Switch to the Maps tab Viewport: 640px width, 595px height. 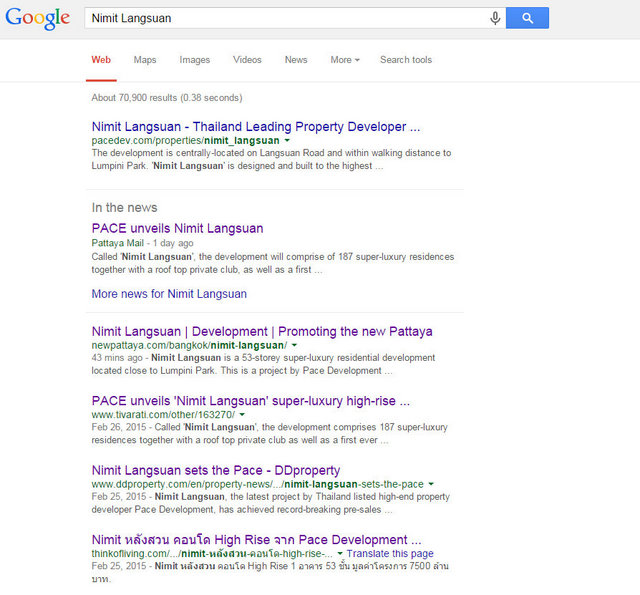[x=145, y=60]
